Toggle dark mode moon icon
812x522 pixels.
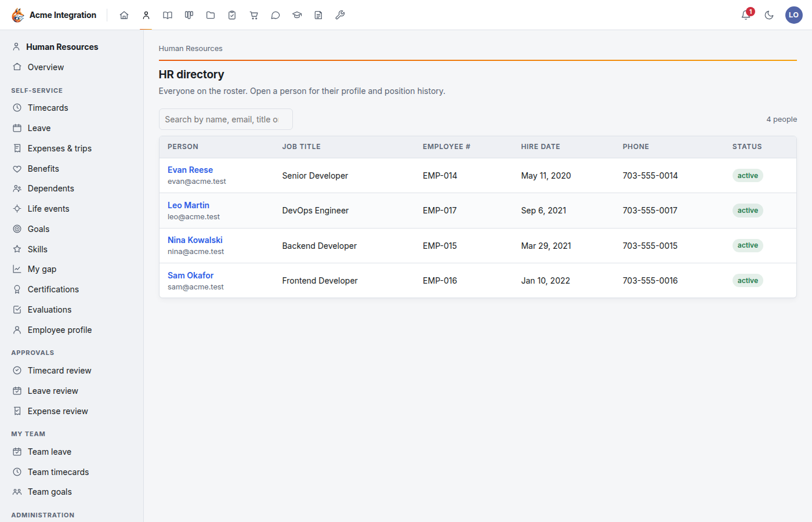[x=769, y=15]
